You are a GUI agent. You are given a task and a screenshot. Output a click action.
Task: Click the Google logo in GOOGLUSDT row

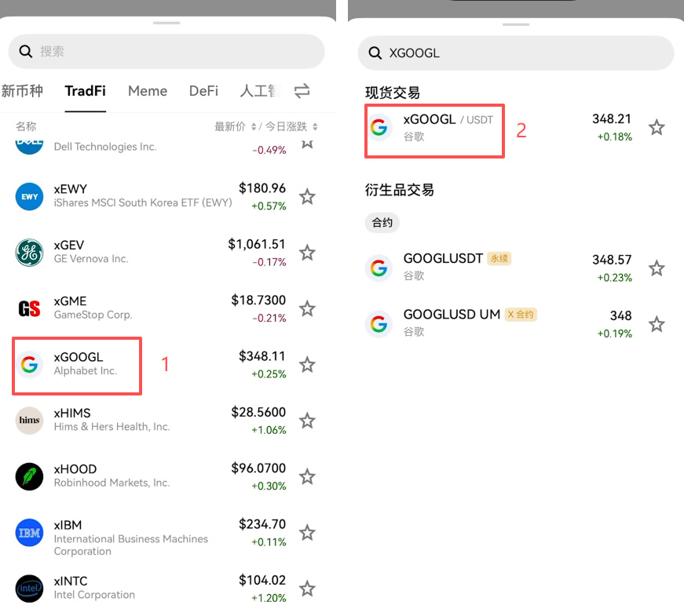(x=379, y=268)
